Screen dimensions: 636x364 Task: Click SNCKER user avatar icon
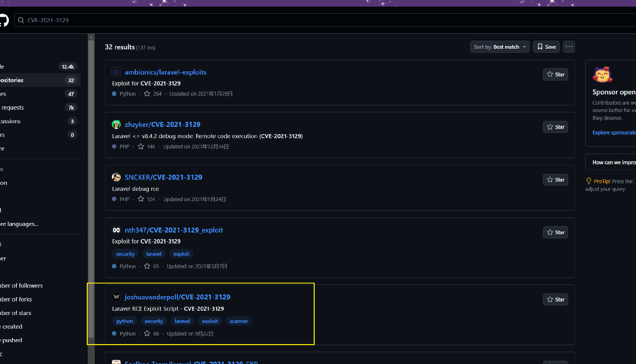(116, 177)
